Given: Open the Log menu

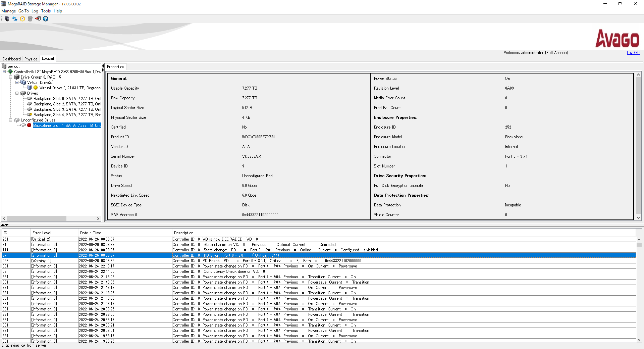Looking at the screenshot, I should [35, 11].
